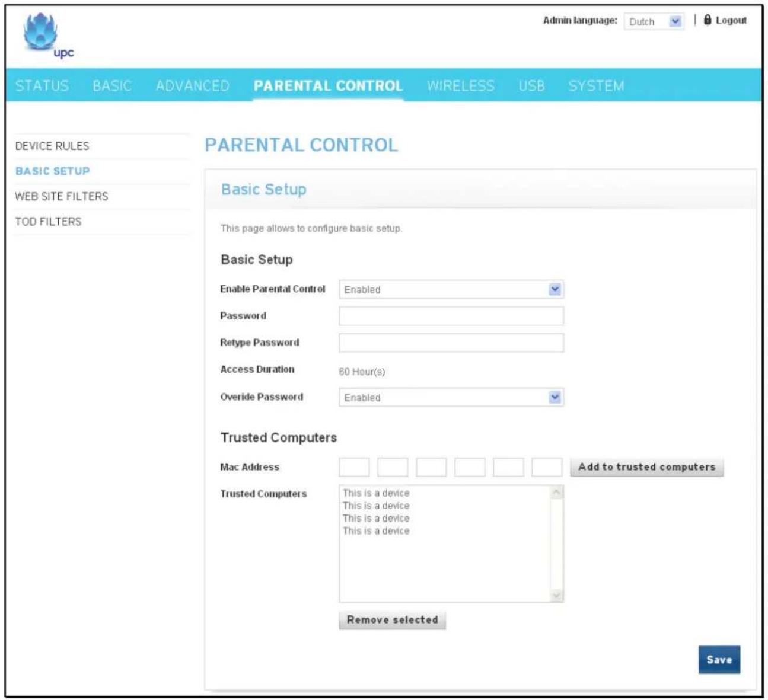Log out via the Logout link
The image size is (768, 700).
(731, 21)
